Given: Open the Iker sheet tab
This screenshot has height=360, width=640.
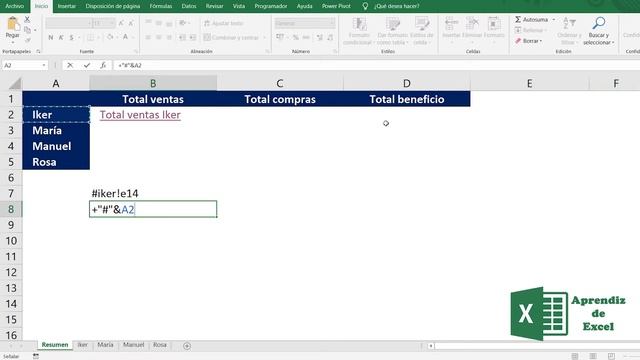Looking at the screenshot, I should point(82,345).
